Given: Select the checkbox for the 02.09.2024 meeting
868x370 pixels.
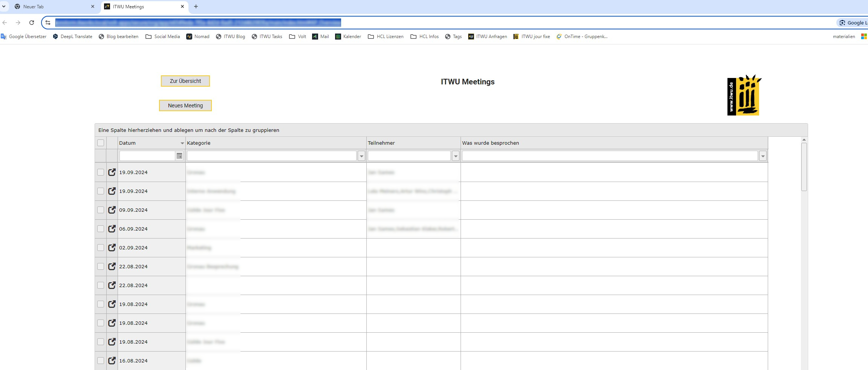Looking at the screenshot, I should click(101, 248).
